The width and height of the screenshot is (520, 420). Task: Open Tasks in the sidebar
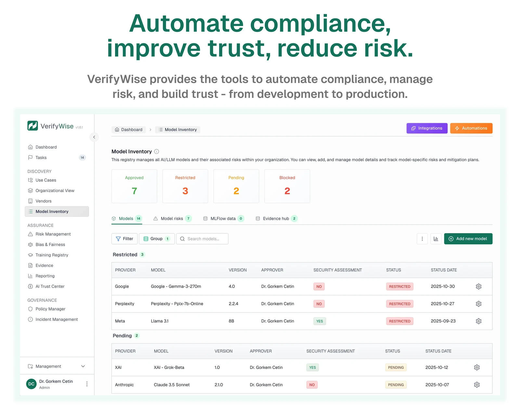57,158
